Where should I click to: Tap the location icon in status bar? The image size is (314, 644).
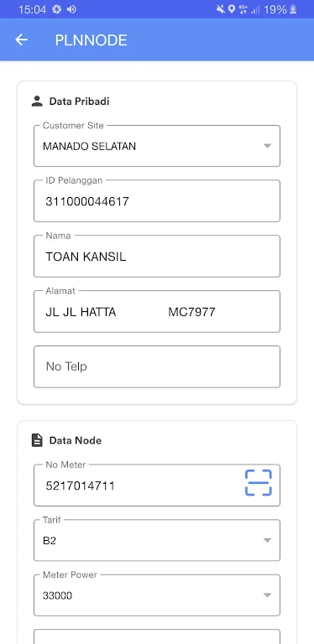tap(232, 9)
